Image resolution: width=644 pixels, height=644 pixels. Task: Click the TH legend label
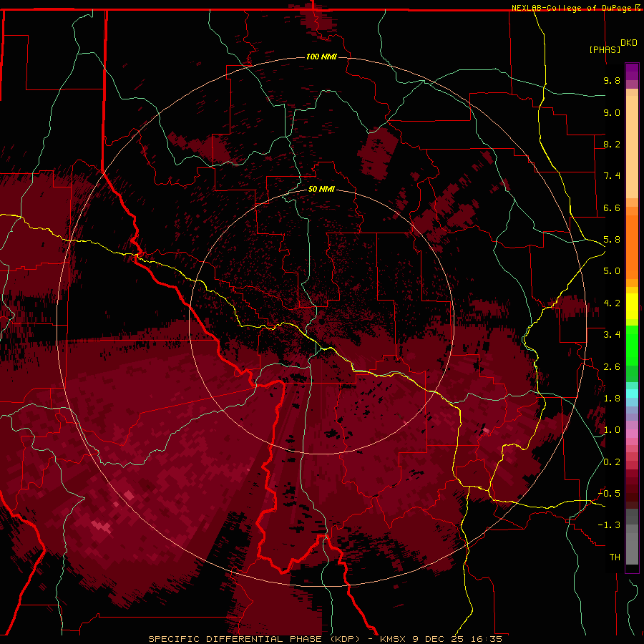pyautogui.click(x=615, y=557)
